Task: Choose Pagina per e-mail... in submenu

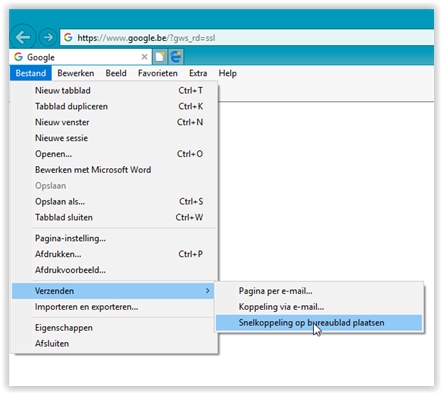Action: (319, 291)
